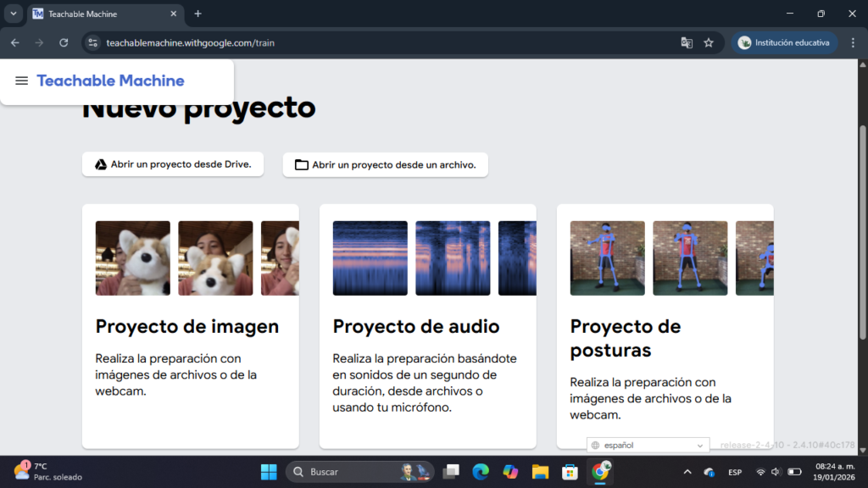868x488 pixels.
Task: Click the Google Drive icon
Action: 99,164
